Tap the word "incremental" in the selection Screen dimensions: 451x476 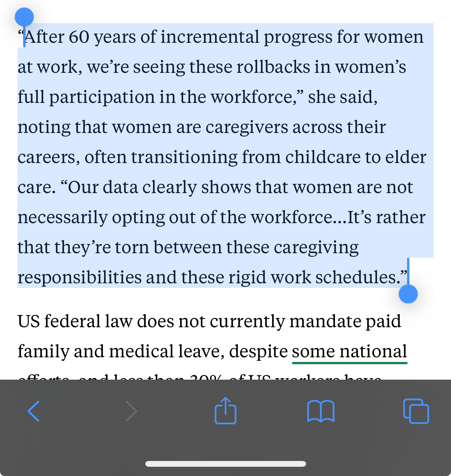210,37
